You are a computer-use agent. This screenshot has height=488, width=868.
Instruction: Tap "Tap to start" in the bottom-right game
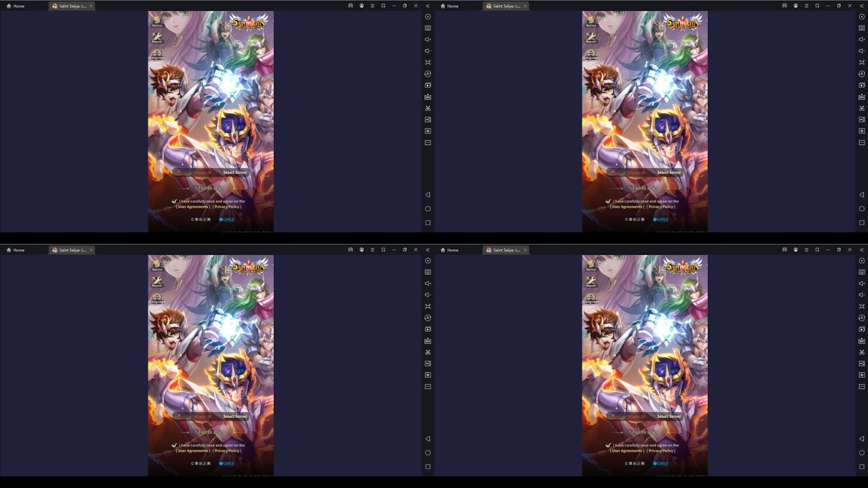tap(644, 432)
